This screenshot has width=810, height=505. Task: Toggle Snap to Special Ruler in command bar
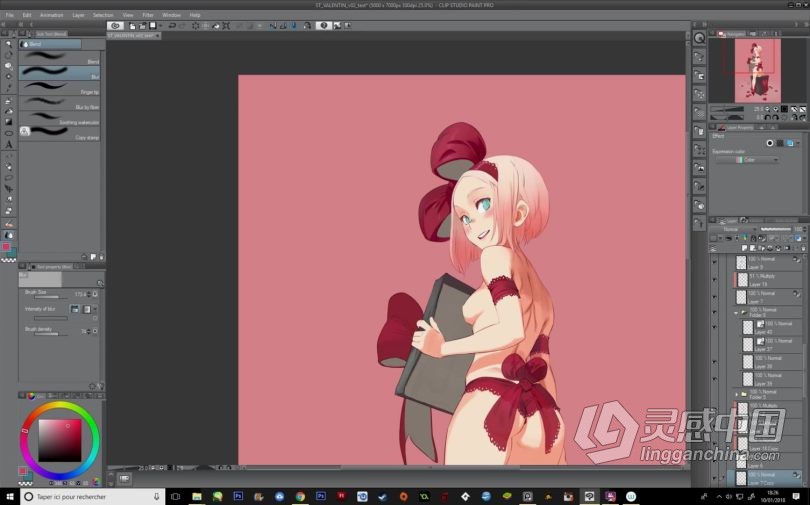[x=283, y=26]
